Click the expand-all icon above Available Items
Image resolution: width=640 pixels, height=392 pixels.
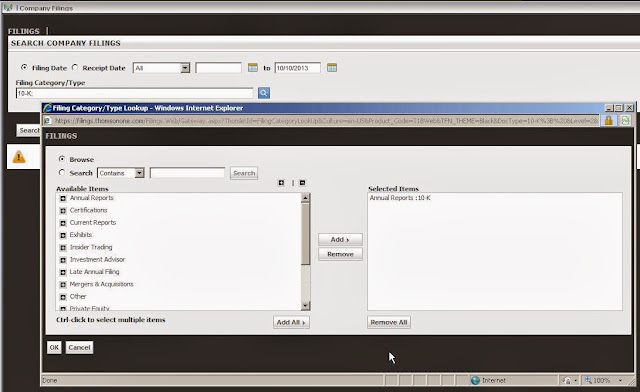(x=281, y=183)
